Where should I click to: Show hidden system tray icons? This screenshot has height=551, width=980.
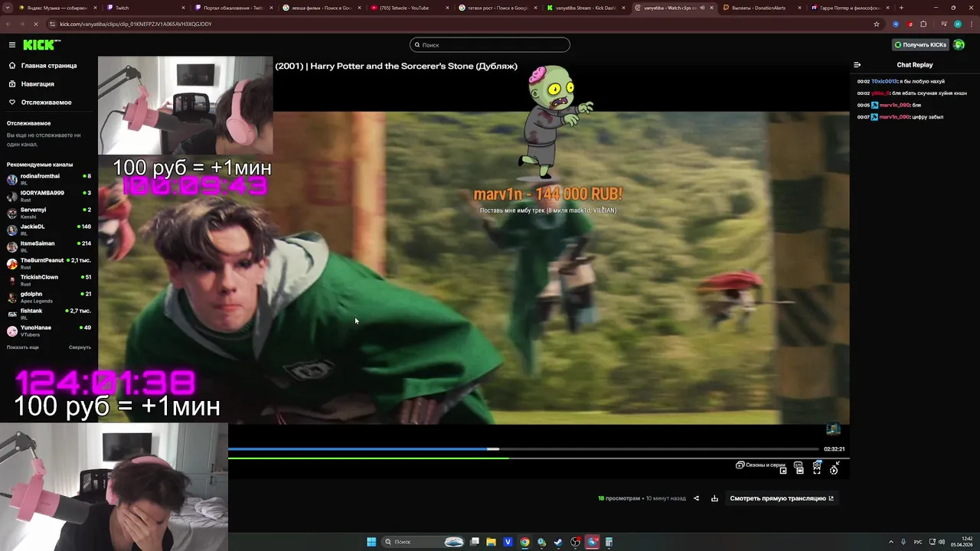click(891, 542)
